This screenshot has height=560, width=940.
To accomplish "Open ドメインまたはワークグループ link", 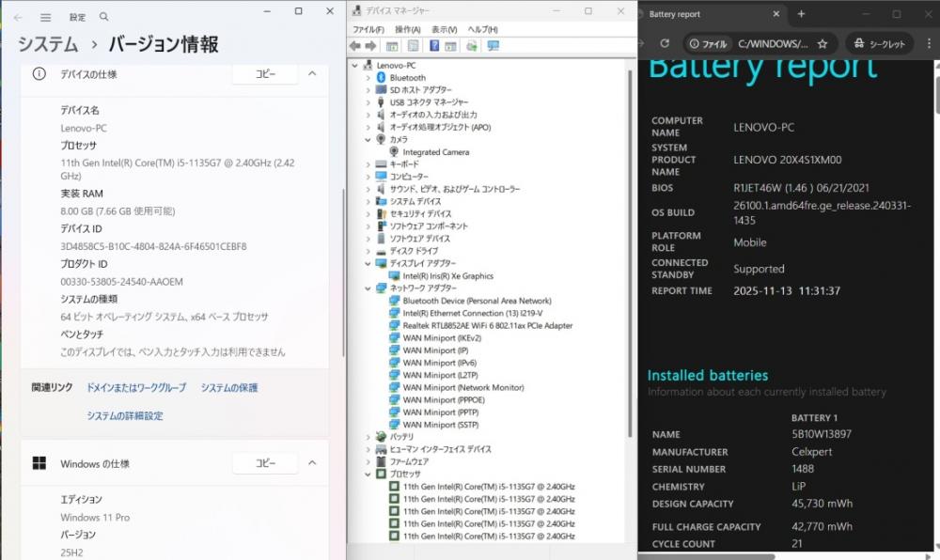I will (136, 387).
